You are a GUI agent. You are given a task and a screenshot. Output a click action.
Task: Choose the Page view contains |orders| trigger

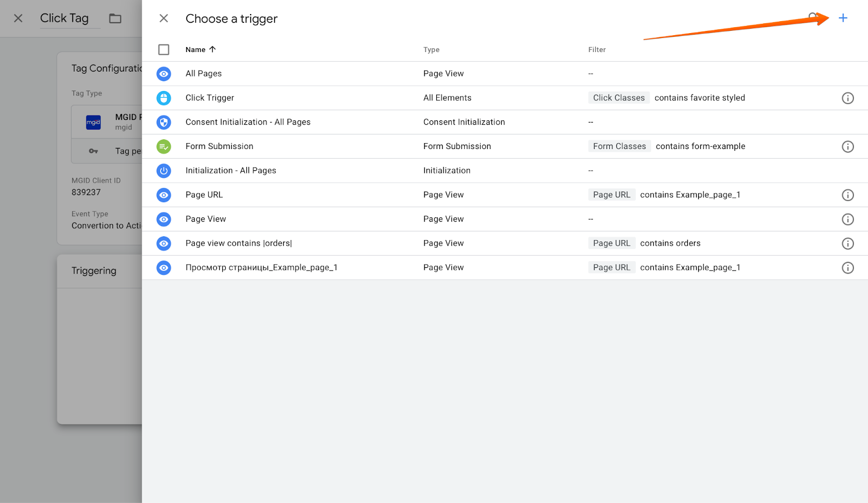(x=239, y=243)
